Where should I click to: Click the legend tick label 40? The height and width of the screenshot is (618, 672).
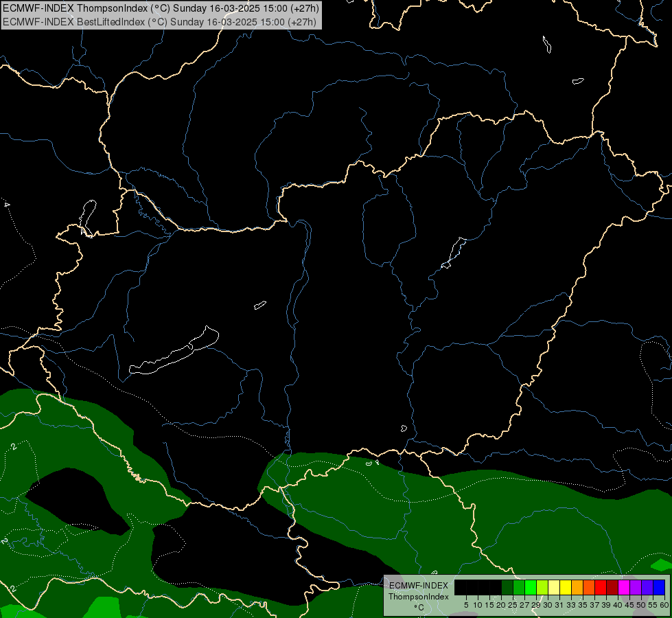click(618, 605)
